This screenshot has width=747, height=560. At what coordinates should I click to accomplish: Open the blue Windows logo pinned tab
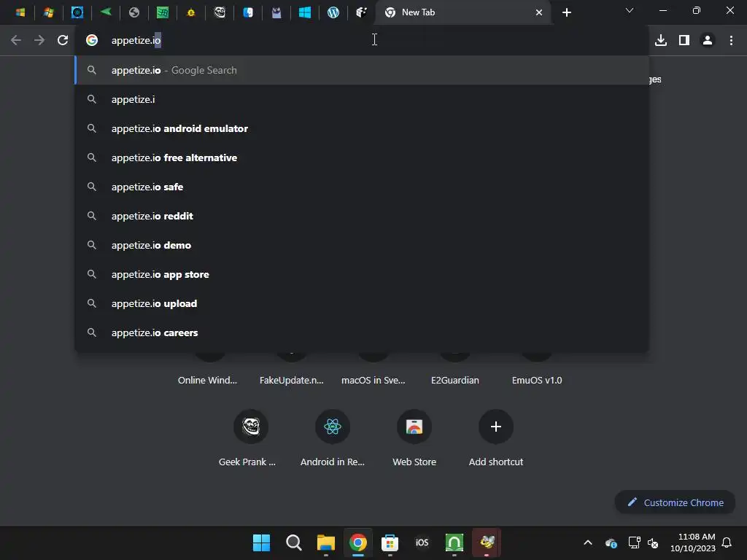(305, 12)
